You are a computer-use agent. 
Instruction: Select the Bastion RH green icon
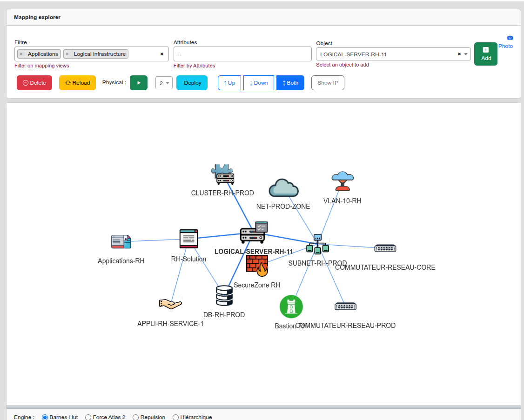coord(291,307)
